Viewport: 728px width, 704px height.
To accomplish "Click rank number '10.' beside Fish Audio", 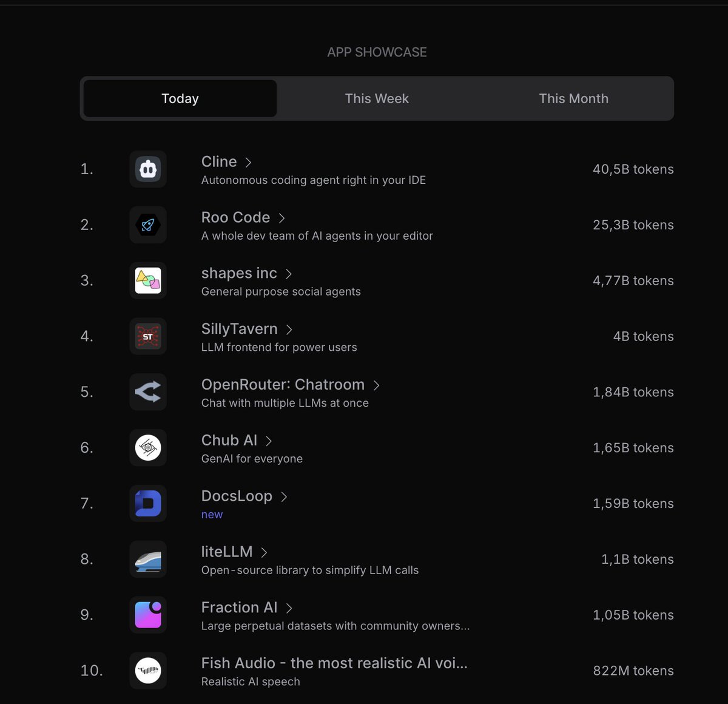I will (92, 671).
